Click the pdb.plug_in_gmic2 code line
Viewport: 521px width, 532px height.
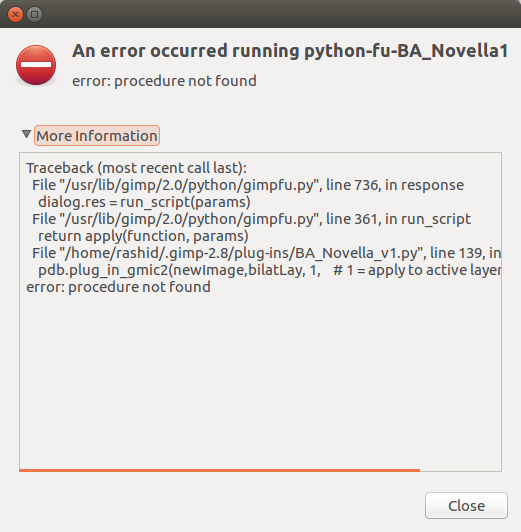(269, 270)
